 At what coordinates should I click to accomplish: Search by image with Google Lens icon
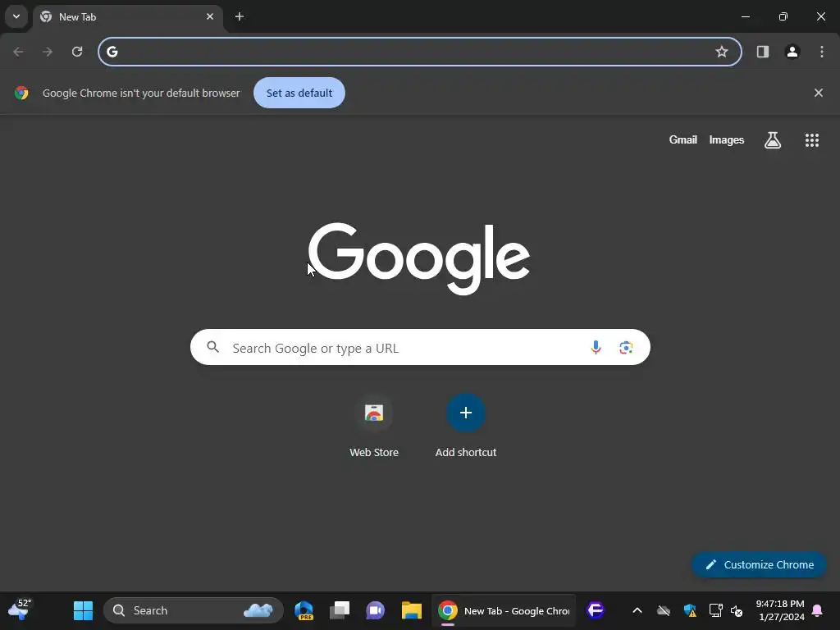(626, 347)
